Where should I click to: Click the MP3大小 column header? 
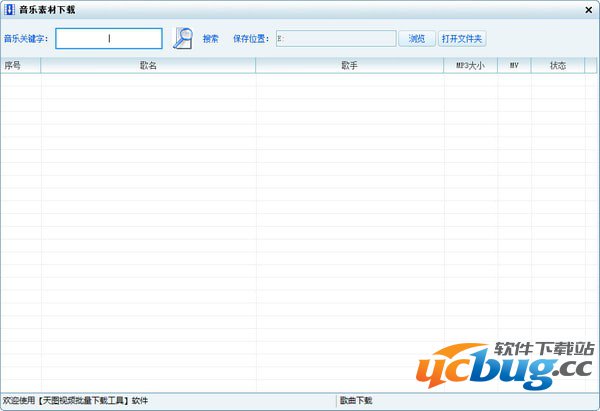tap(470, 65)
